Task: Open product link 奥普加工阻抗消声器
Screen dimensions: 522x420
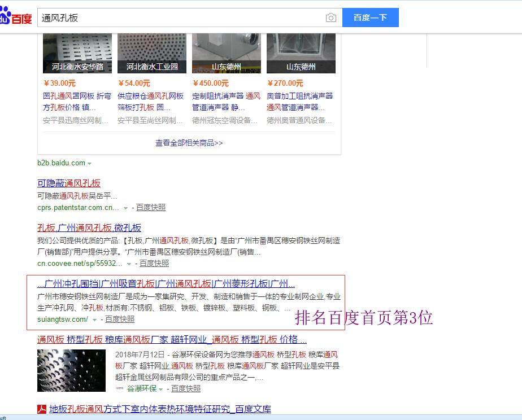Action: click(x=300, y=102)
